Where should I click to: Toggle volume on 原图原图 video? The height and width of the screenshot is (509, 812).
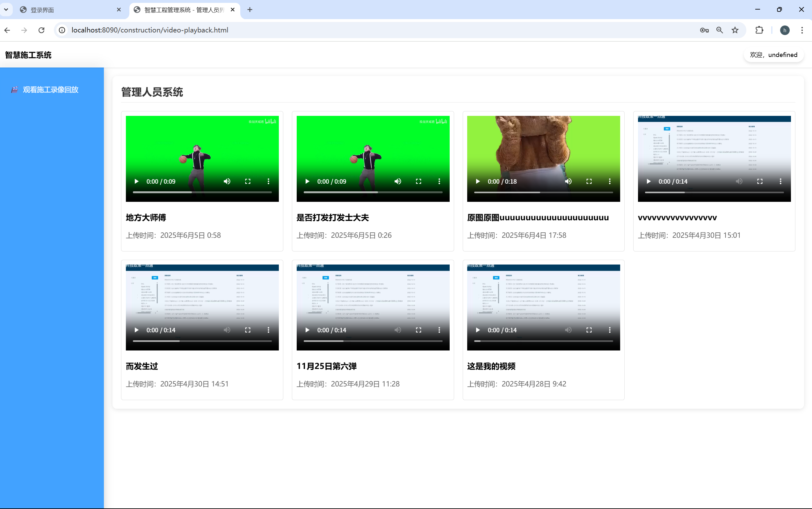point(569,181)
